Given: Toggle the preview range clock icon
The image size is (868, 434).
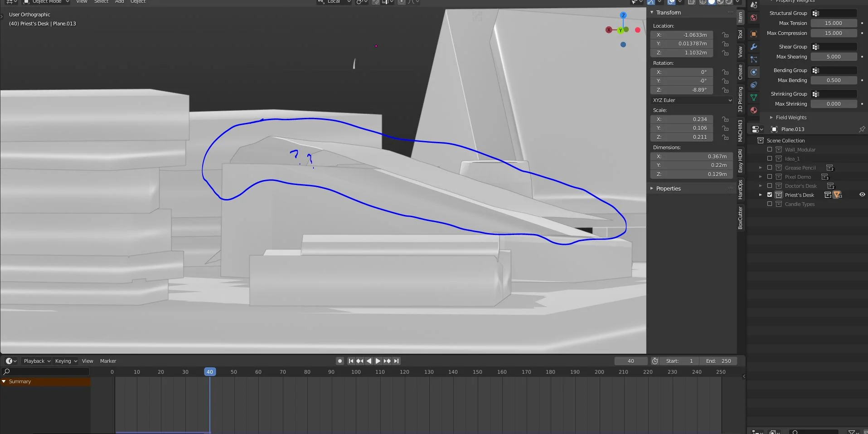Looking at the screenshot, I should tap(655, 361).
